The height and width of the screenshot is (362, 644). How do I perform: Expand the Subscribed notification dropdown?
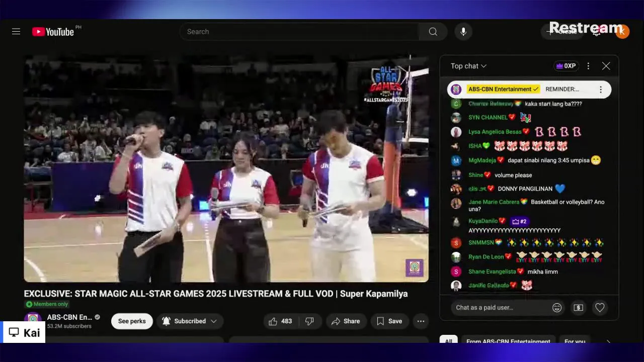190,321
